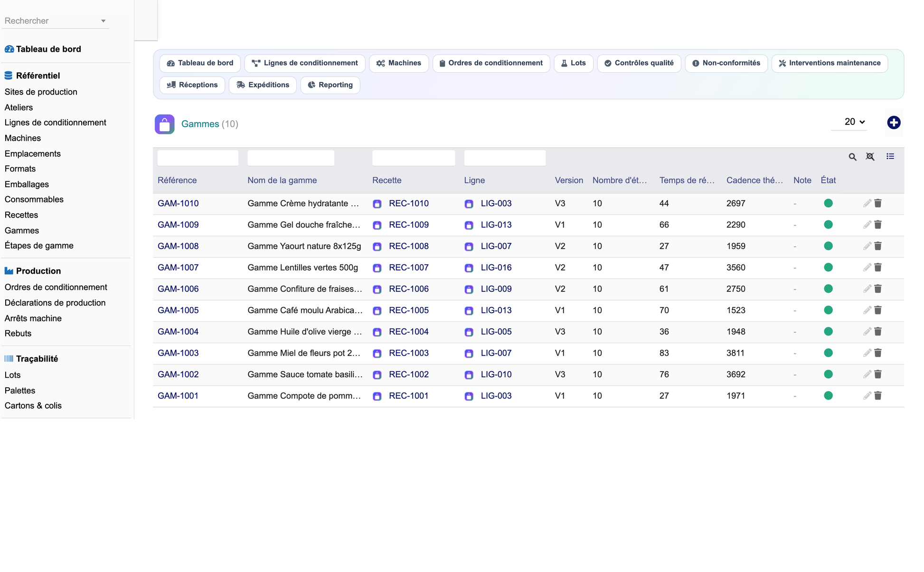Open Arrêts machine in sidebar
This screenshot has width=924, height=572.
pyautogui.click(x=33, y=318)
